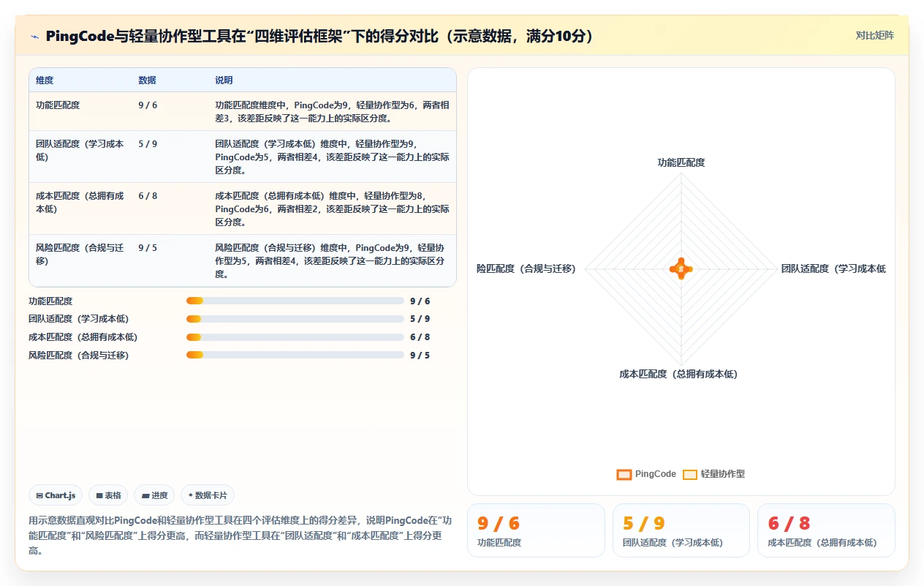924x586 pixels.
Task: Open the 9 / 6 功能匹配度 data card
Action: point(536,530)
